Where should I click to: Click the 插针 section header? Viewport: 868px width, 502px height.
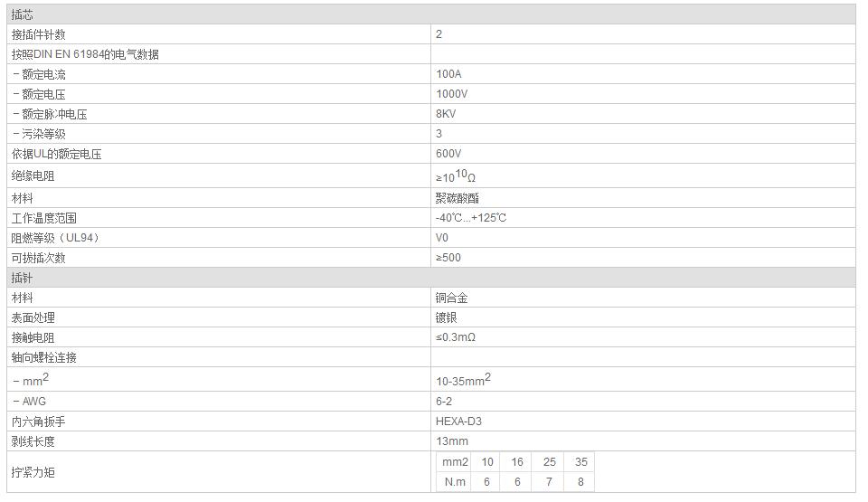point(430,278)
